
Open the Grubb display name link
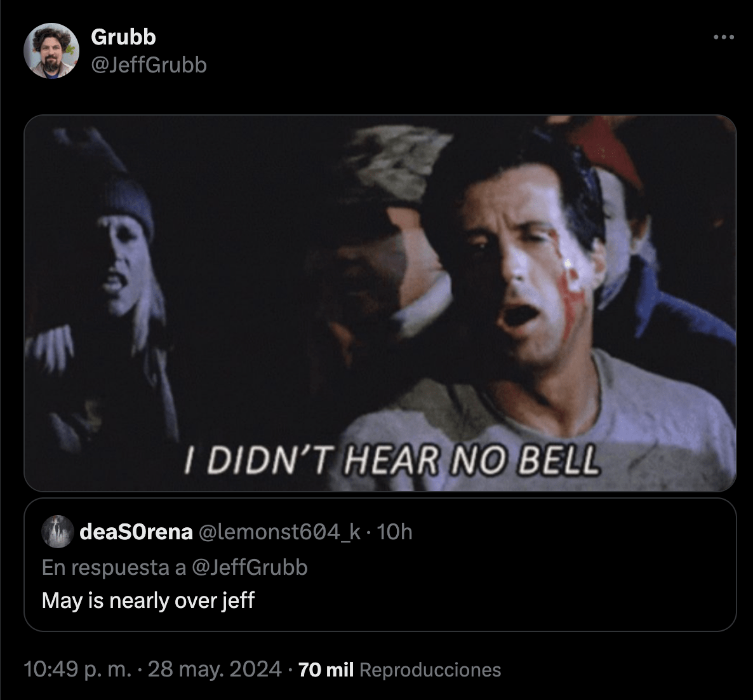pyautogui.click(x=123, y=37)
